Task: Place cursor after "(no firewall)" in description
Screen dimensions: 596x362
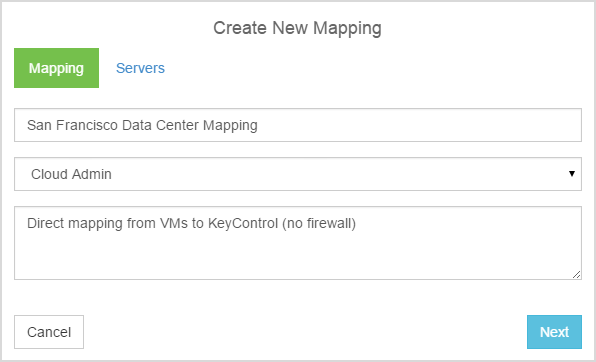Action: click(x=357, y=223)
